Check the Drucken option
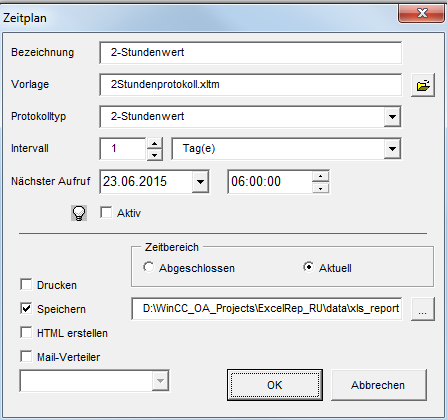The image size is (447, 420). click(x=26, y=285)
